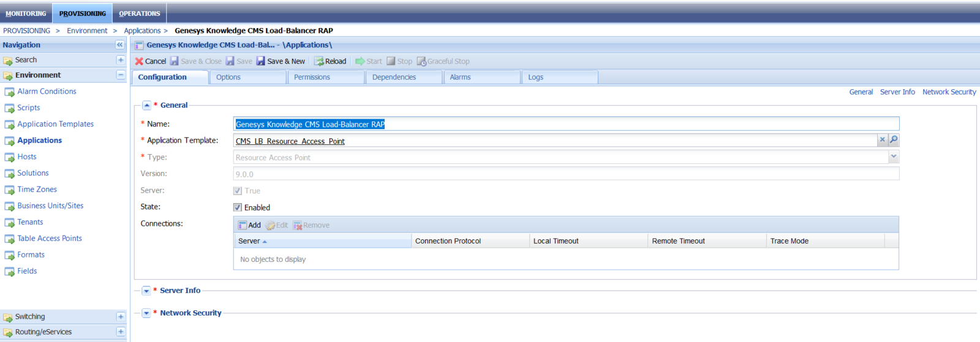Click the Add connection icon
Screen dimensions: 980x342
pos(243,225)
